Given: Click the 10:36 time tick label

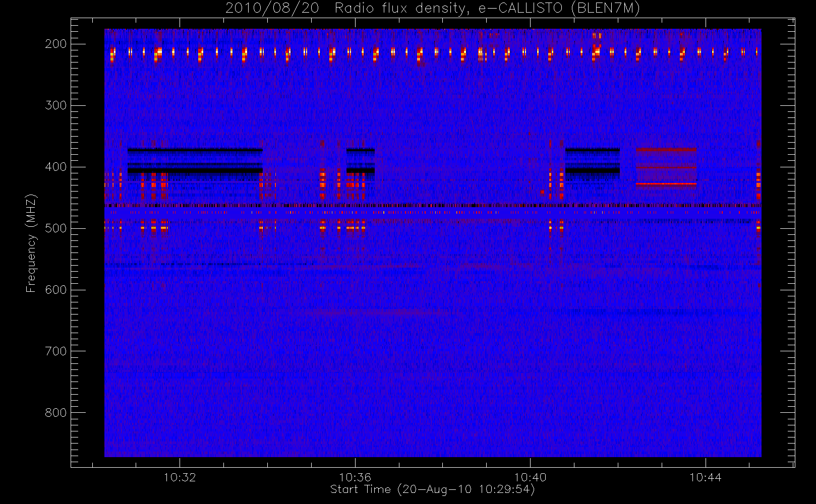Looking at the screenshot, I should point(355,477).
